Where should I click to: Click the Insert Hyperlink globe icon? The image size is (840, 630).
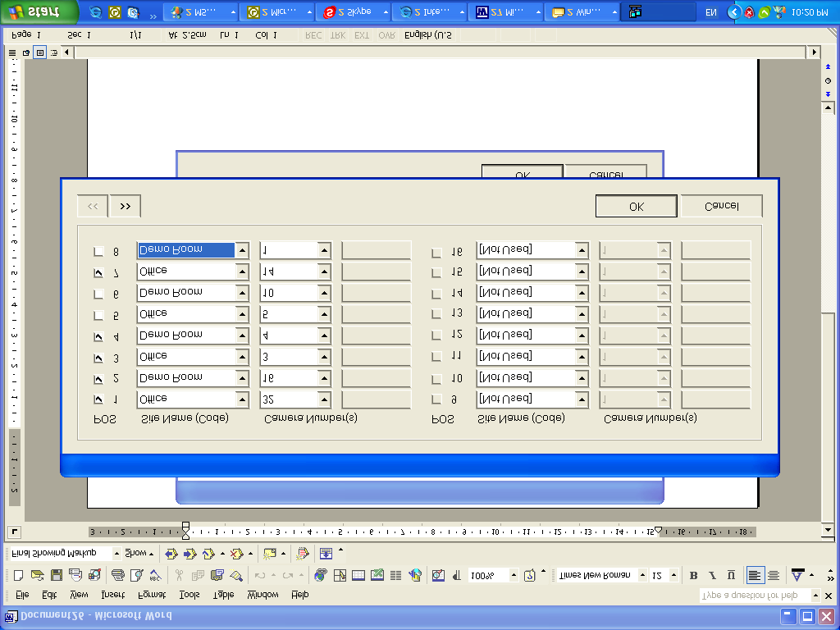tap(321, 575)
